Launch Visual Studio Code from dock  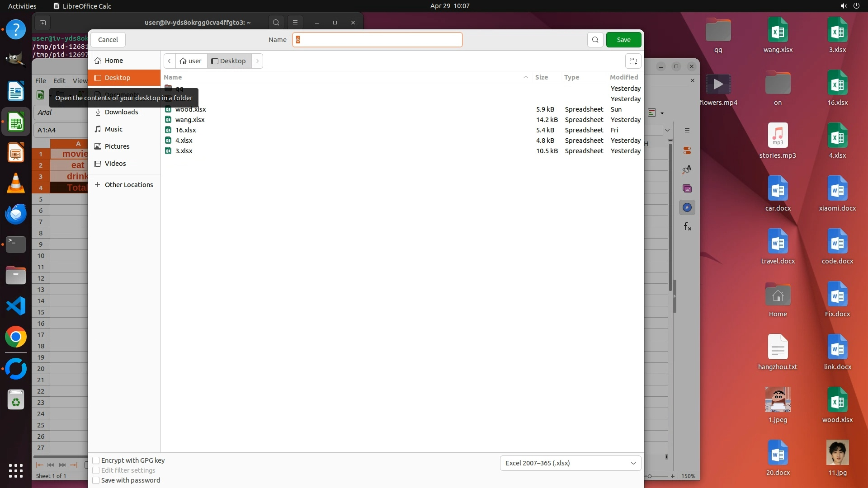[x=16, y=306]
